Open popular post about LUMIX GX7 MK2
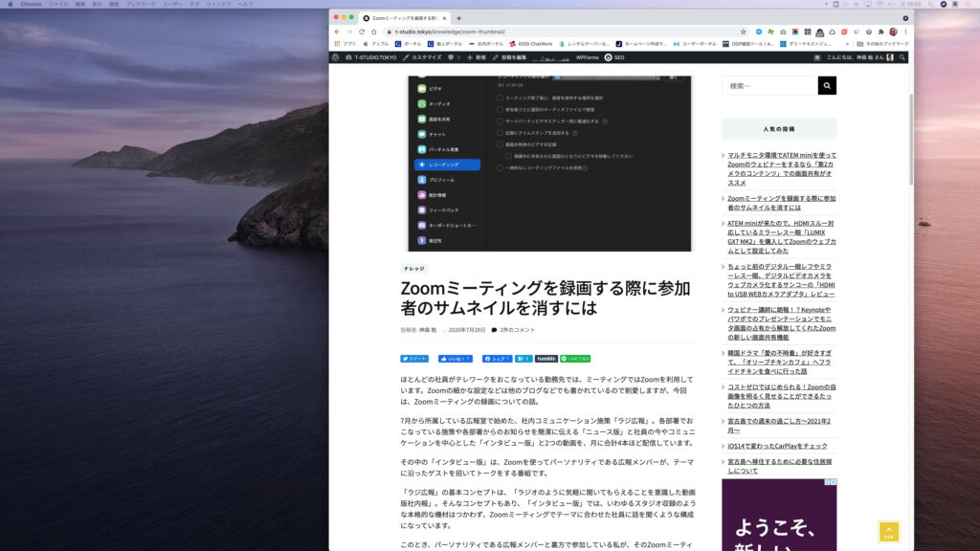Image resolution: width=980 pixels, height=551 pixels. tap(781, 237)
